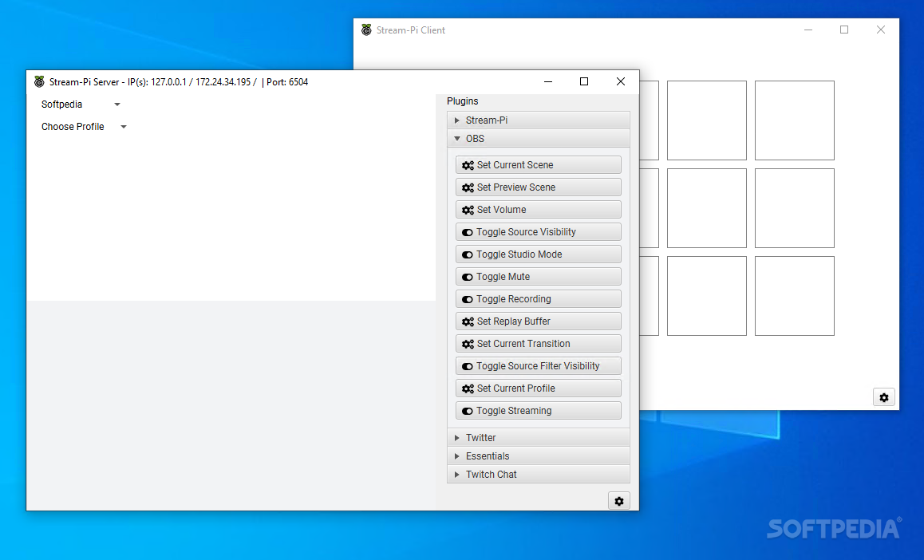This screenshot has width=924, height=560.
Task: Click gear icon on Set Preview Scene
Action: pyautogui.click(x=468, y=187)
